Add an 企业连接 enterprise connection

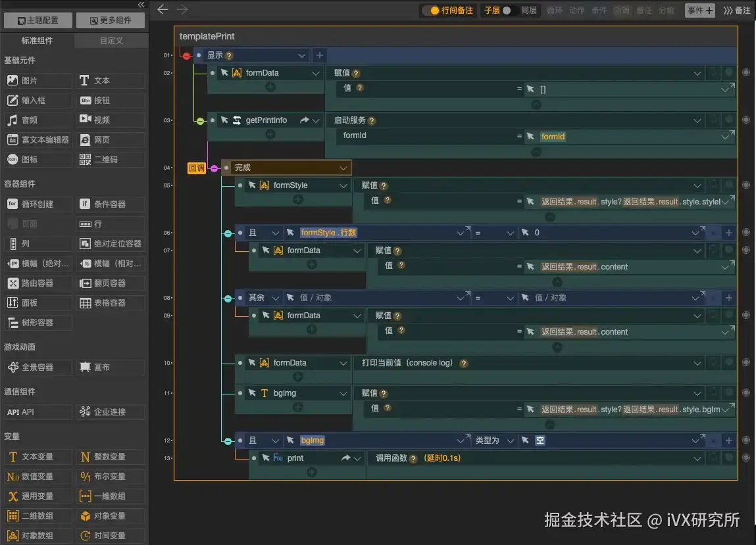[111, 412]
